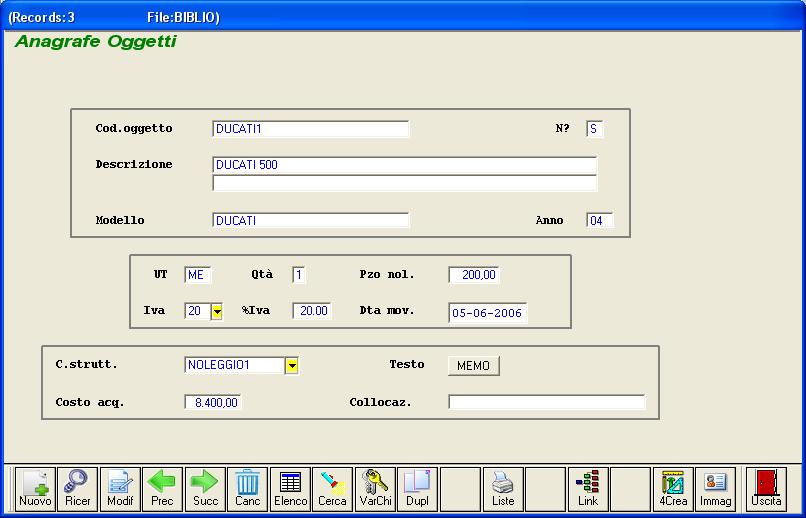This screenshot has width=806, height=518.
Task: Click the Modif edit record icon
Action: [x=120, y=489]
